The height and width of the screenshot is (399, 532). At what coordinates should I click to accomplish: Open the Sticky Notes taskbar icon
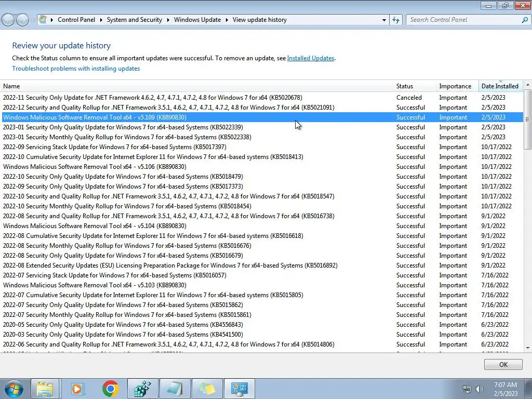[x=207, y=389]
